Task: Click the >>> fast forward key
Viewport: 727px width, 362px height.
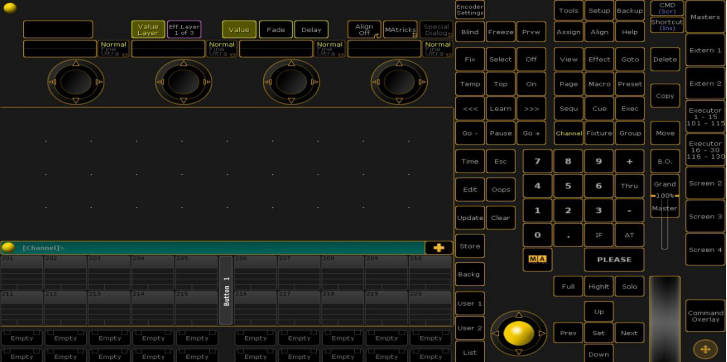Action: pyautogui.click(x=531, y=109)
